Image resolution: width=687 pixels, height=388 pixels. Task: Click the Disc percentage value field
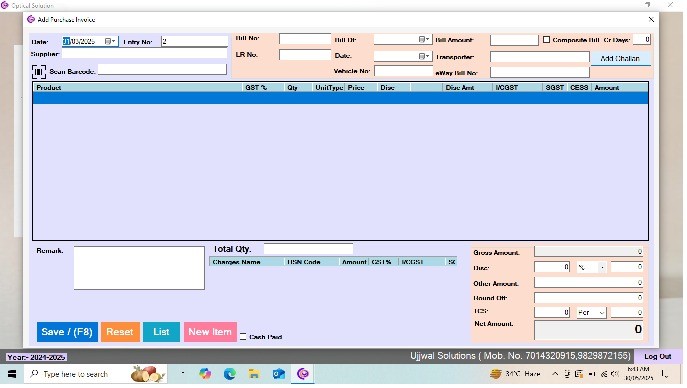(x=552, y=267)
